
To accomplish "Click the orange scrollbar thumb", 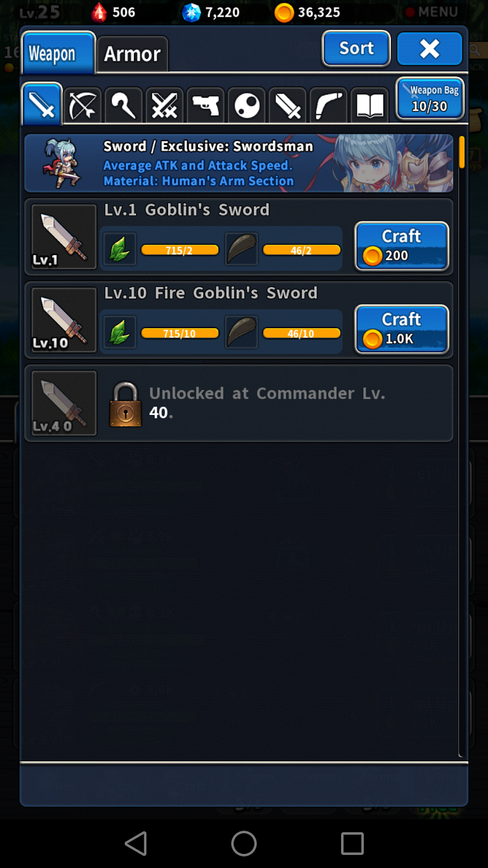I will 462,152.
